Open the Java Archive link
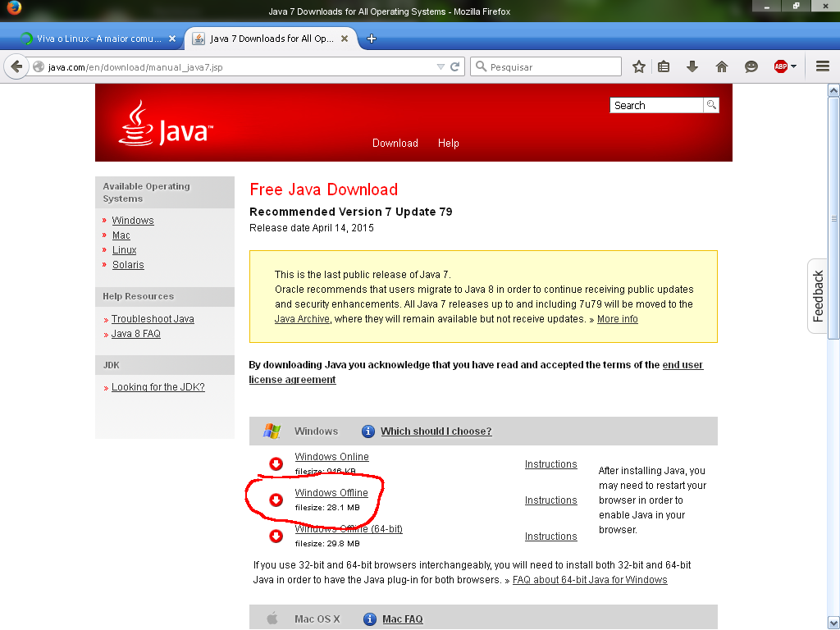 (x=302, y=319)
